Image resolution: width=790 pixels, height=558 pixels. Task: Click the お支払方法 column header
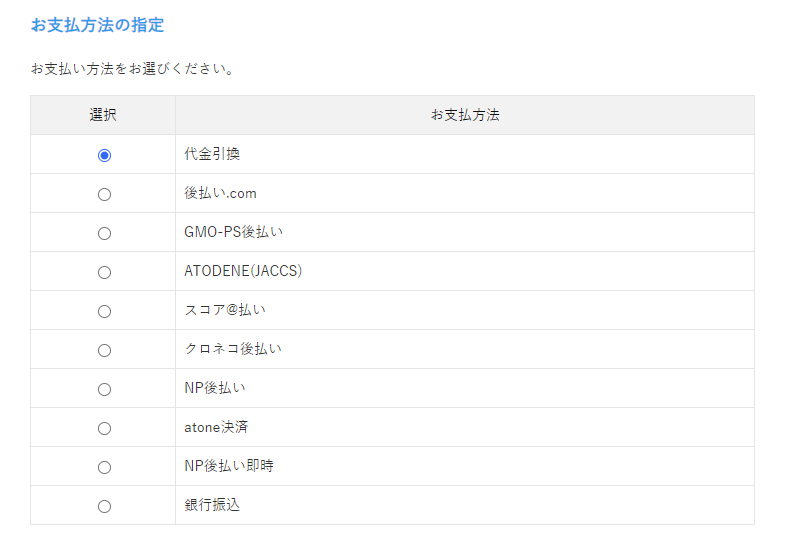click(x=465, y=115)
